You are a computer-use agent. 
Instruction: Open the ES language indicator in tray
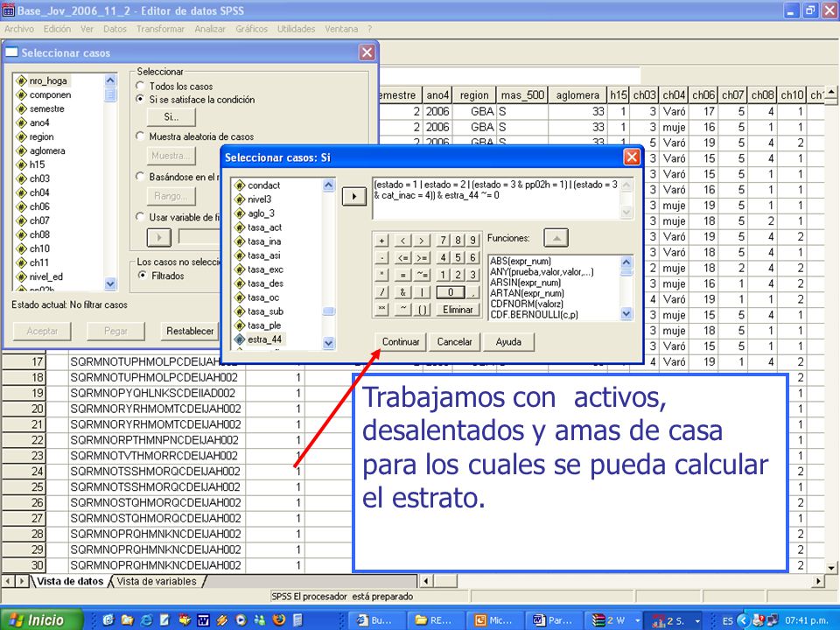pos(727,620)
